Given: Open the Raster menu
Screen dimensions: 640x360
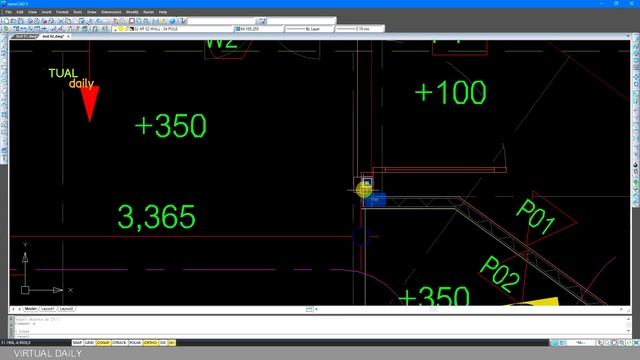Looking at the screenshot, I should [149, 12].
